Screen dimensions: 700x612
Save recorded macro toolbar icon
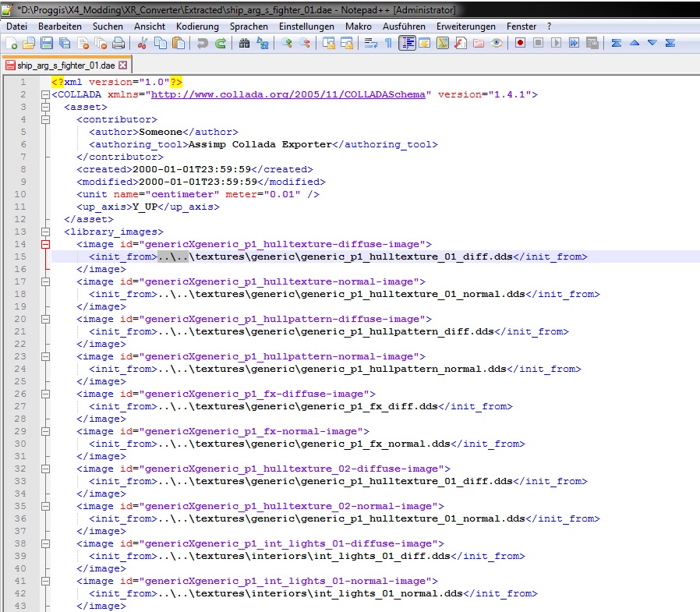(x=592, y=44)
